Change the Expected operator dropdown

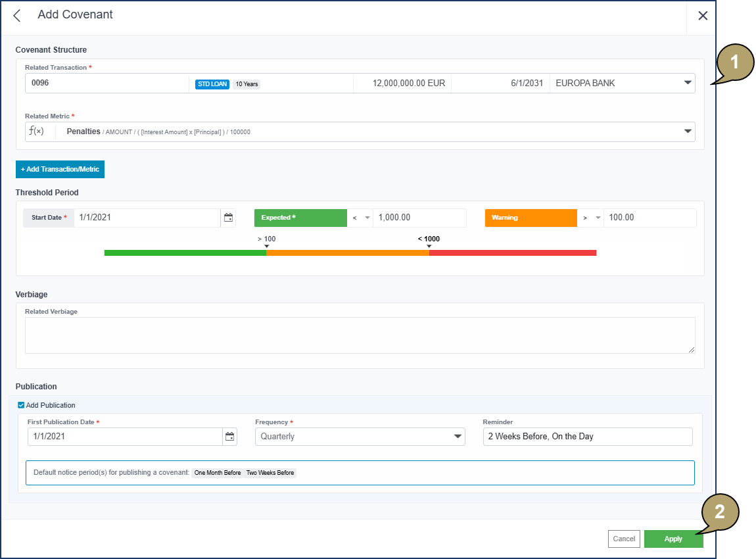point(360,218)
